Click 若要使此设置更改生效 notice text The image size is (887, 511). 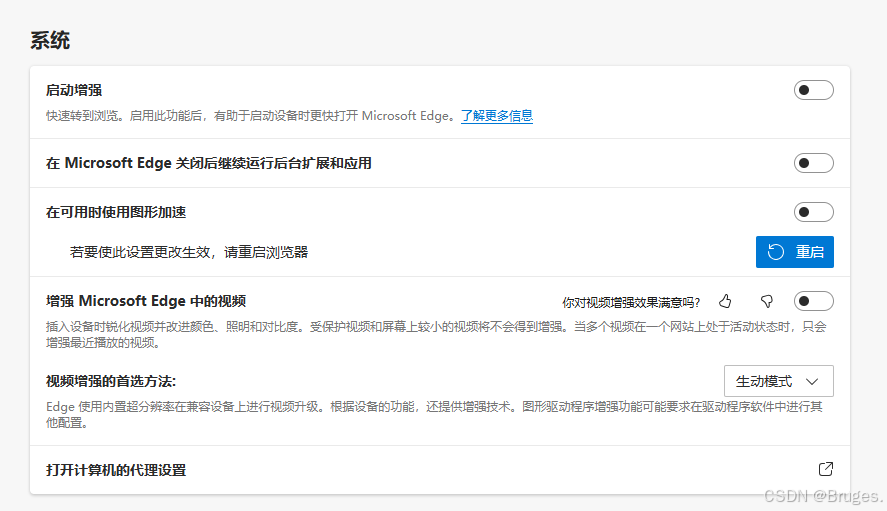pyautogui.click(x=189, y=252)
